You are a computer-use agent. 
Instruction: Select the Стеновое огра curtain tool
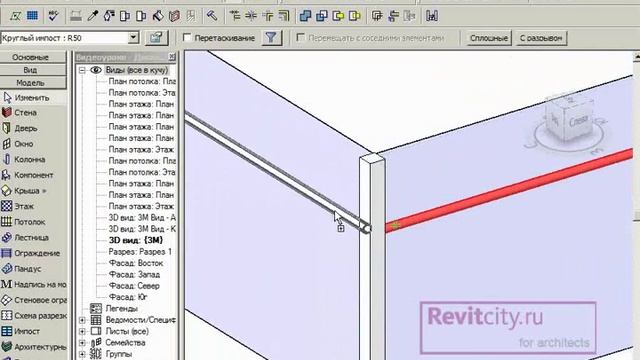pyautogui.click(x=33, y=300)
